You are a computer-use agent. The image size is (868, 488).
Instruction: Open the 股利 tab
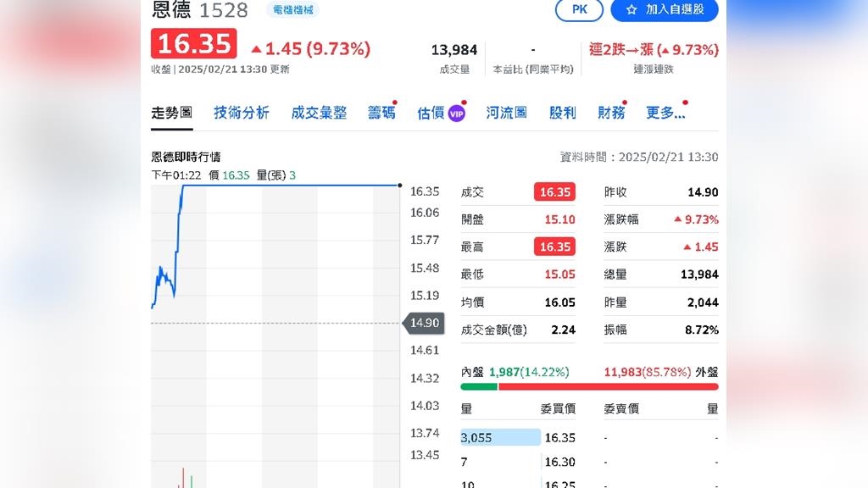562,113
